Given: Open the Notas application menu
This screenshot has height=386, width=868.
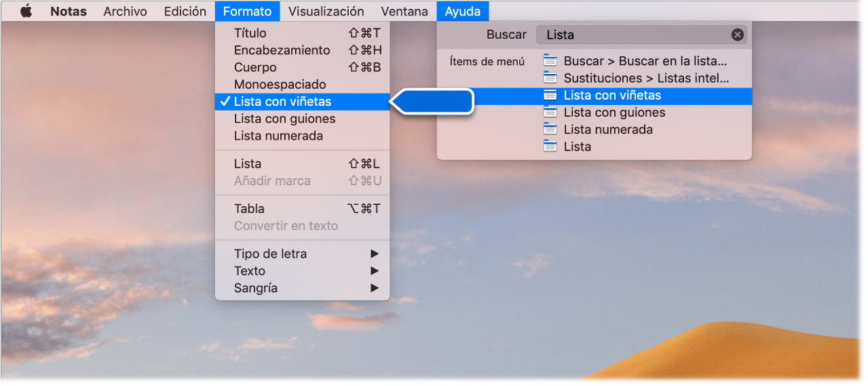Looking at the screenshot, I should click(x=69, y=12).
